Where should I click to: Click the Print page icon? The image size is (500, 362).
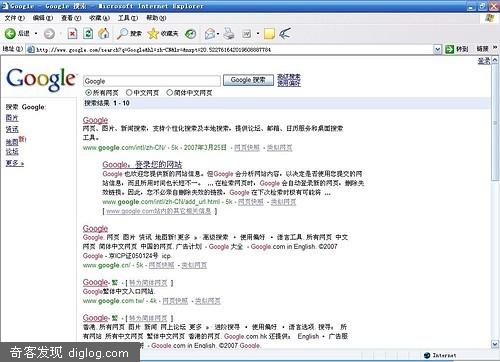229,34
